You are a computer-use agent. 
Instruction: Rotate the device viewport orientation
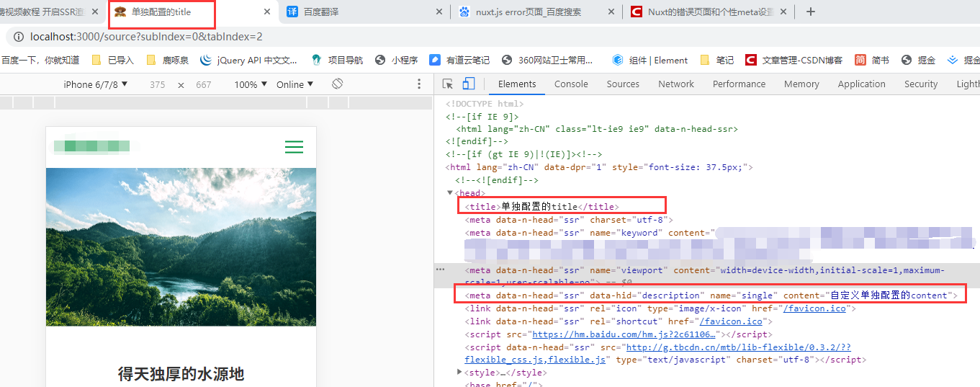[337, 84]
